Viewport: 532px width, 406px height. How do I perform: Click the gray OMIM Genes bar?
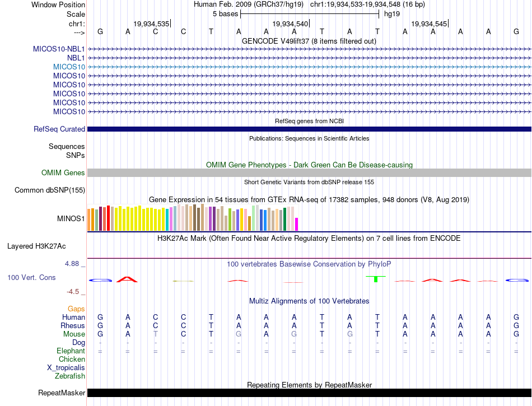coord(309,173)
